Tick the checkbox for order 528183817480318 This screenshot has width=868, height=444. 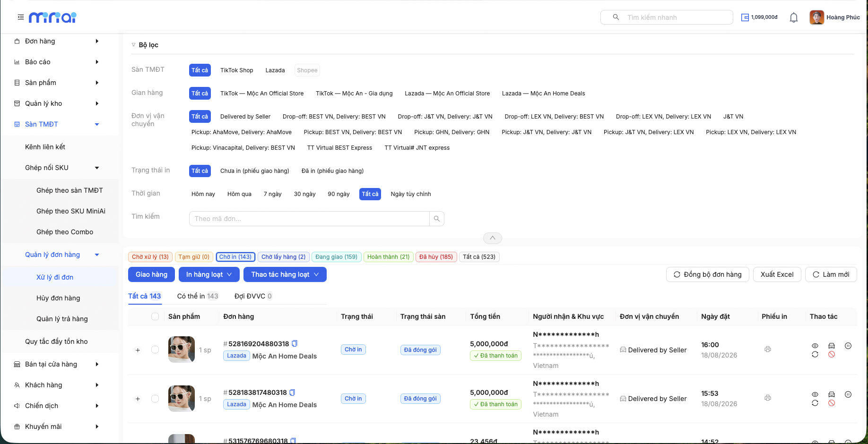pyautogui.click(x=155, y=399)
